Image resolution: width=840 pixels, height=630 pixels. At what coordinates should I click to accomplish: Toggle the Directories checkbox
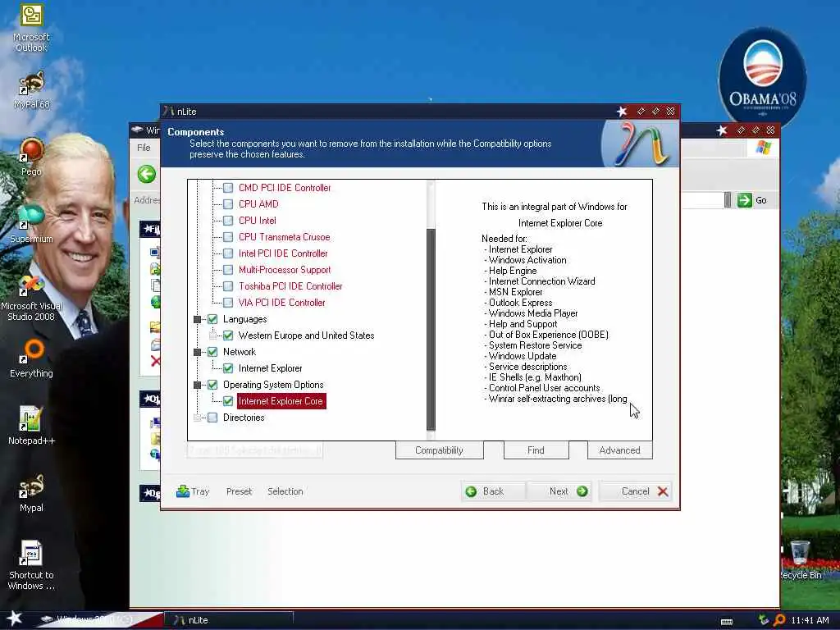coord(212,418)
